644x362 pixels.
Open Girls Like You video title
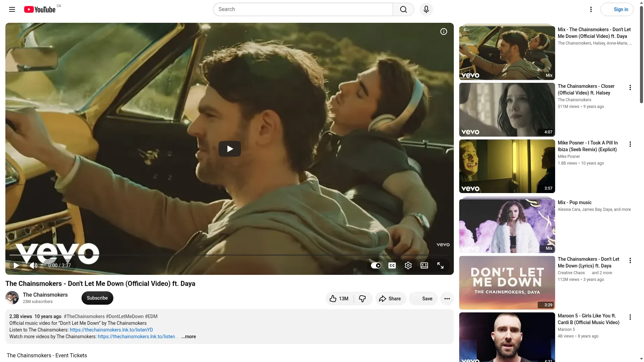point(589,319)
